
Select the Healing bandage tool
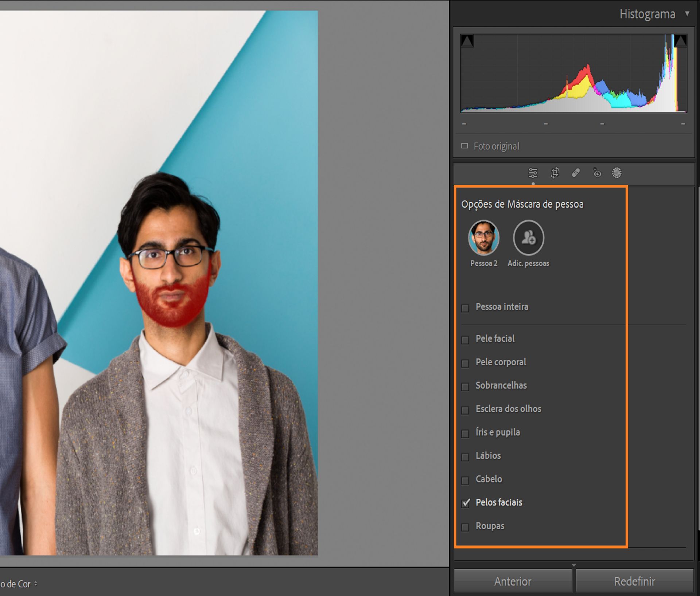point(576,173)
